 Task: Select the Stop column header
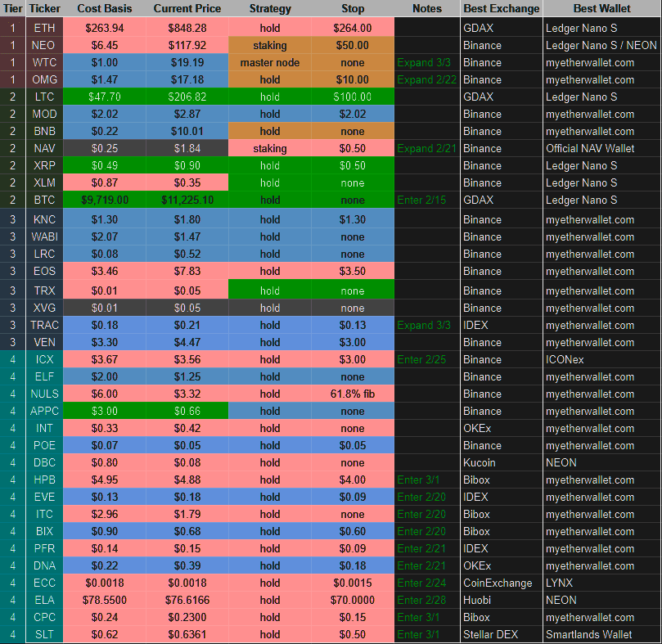point(353,8)
